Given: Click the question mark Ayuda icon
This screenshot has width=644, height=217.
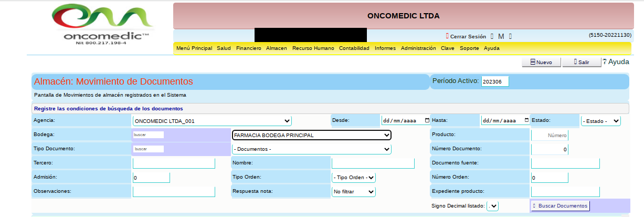Looking at the screenshot, I should (x=605, y=61).
